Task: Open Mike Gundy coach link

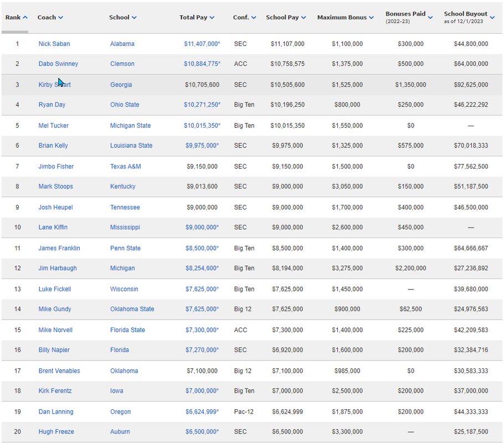Action: coord(55,308)
